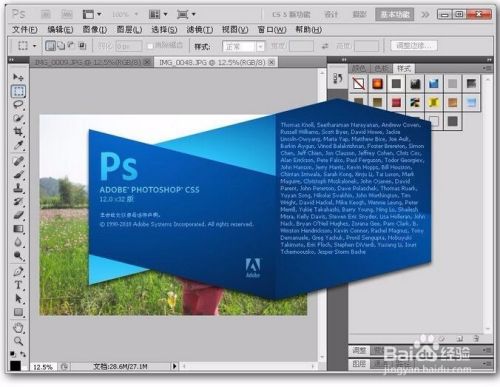Expand the toolbox double-arrow
The width and height of the screenshot is (500, 387).
11,60
